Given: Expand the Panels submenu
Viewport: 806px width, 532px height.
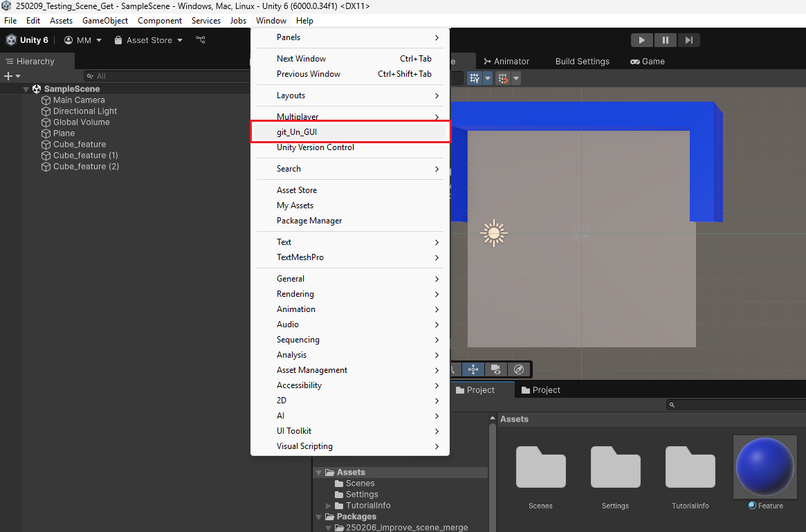Looking at the screenshot, I should pyautogui.click(x=350, y=37).
